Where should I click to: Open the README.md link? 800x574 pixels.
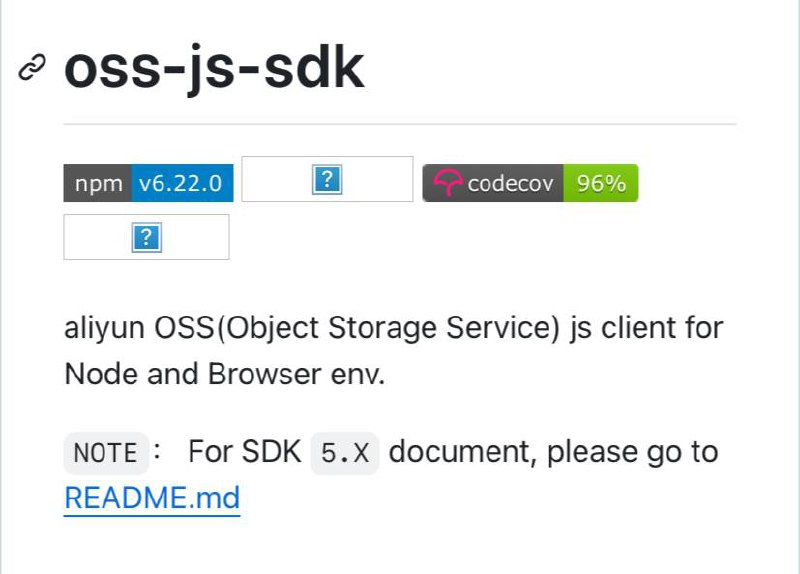pyautogui.click(x=152, y=498)
